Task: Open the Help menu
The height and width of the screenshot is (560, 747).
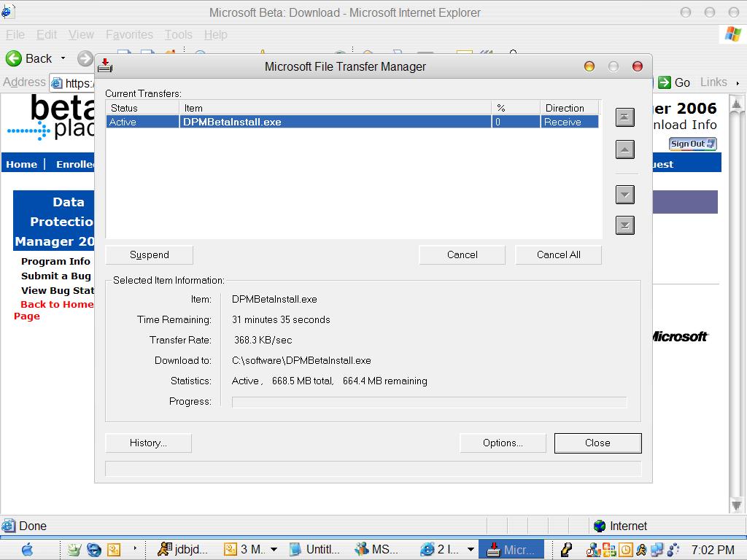Action: (x=216, y=35)
